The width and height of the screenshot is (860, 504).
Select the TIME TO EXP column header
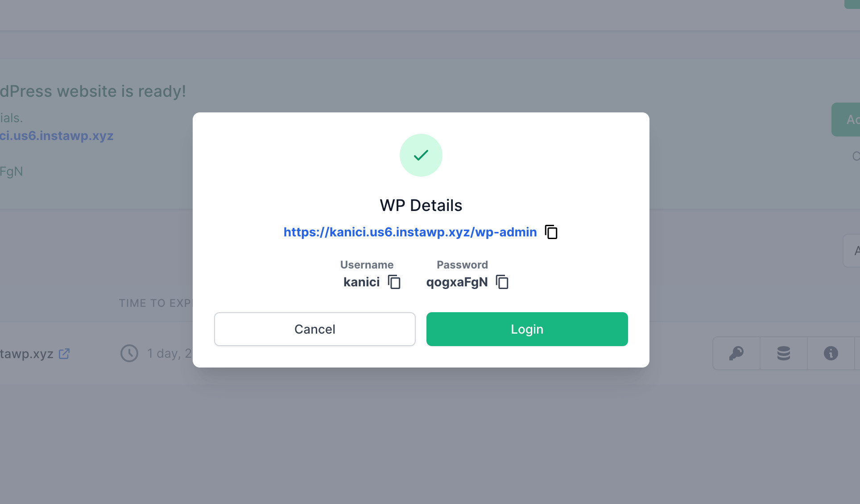(x=156, y=303)
